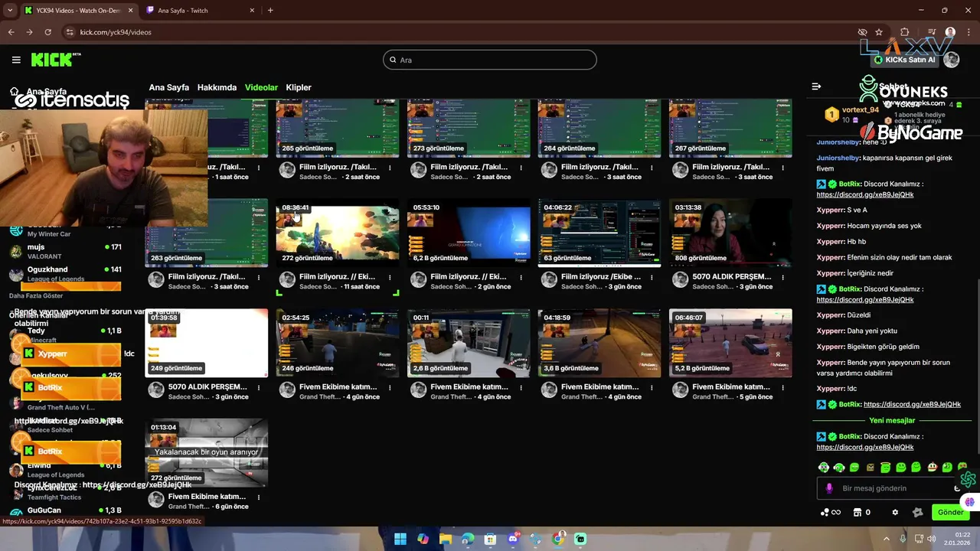Open the Kick user avatar menu
This screenshot has width=980, height=551.
click(x=952, y=60)
